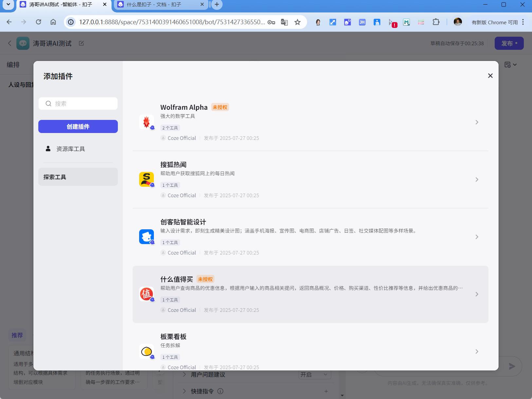This screenshot has height=399, width=532.
Task: Click the browser forward arrow
Action: tap(24, 22)
